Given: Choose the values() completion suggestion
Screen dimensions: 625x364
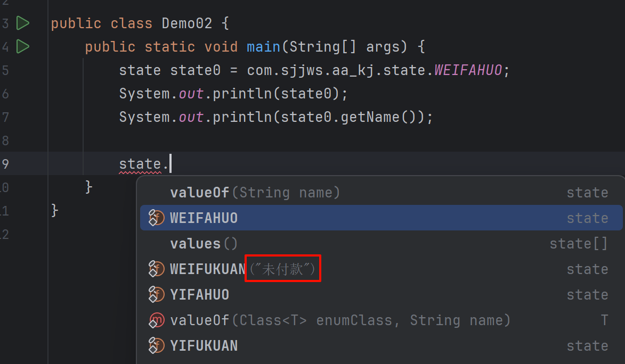Looking at the screenshot, I should click(x=204, y=244).
